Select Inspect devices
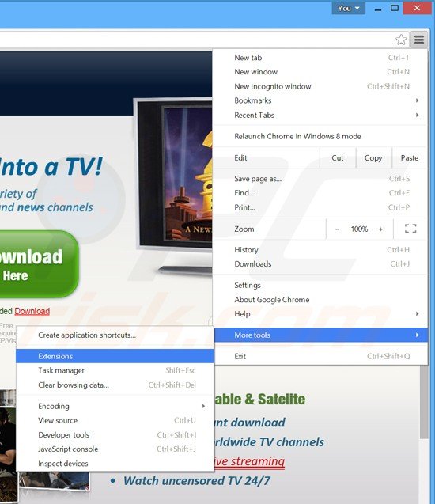 tap(115, 464)
